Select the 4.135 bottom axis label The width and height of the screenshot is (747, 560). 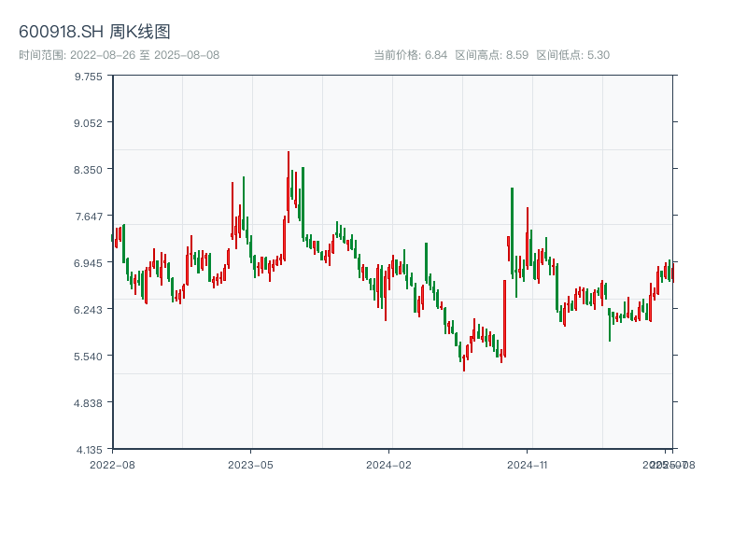pyautogui.click(x=89, y=450)
